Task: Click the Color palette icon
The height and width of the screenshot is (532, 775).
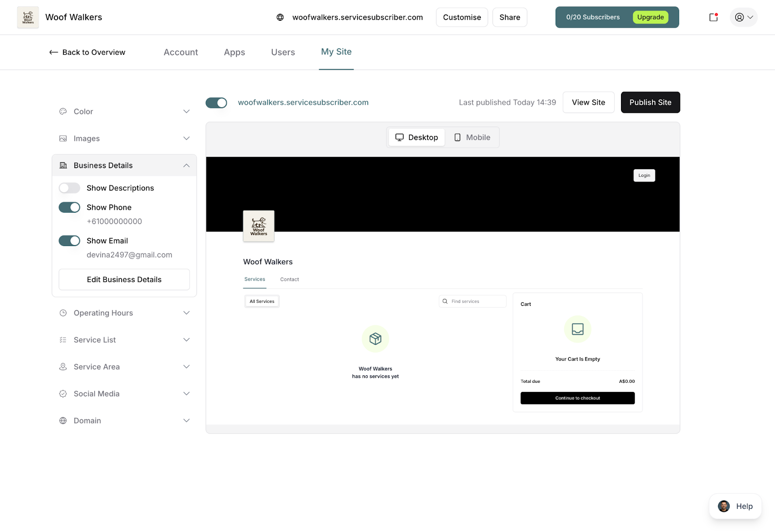Action: 63,111
